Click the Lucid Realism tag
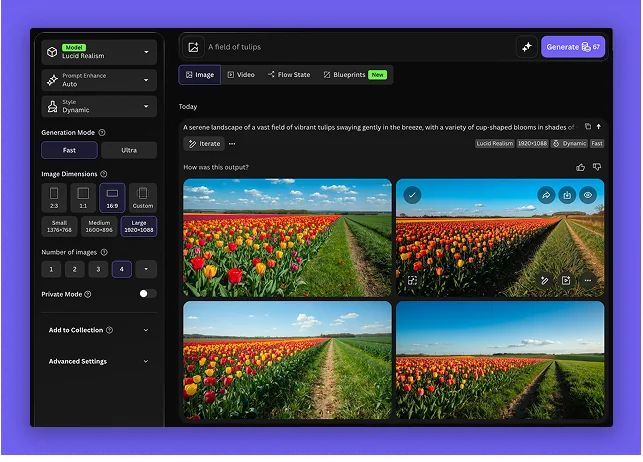The width and height of the screenshot is (643, 462). coord(495,143)
